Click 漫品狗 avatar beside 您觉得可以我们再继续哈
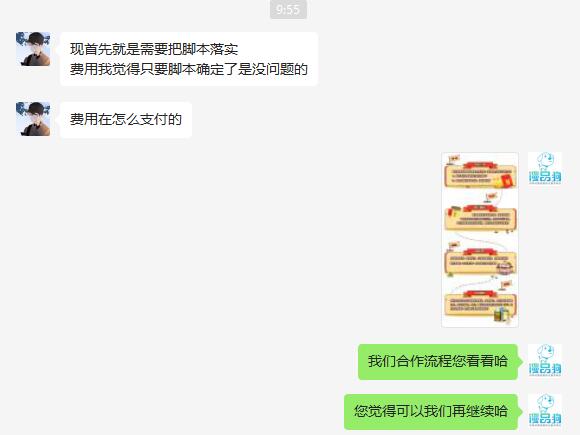Viewport: 580px width, 435px height. pos(545,411)
